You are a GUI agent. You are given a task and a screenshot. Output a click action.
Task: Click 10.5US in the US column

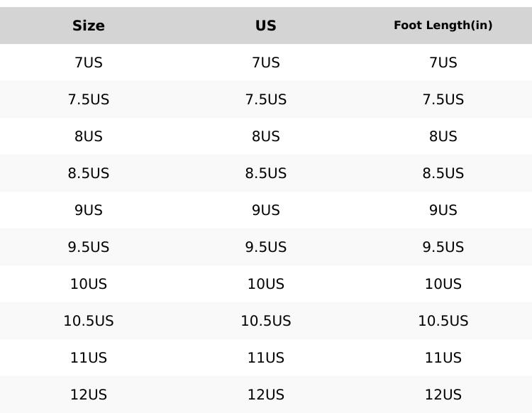coord(266,321)
